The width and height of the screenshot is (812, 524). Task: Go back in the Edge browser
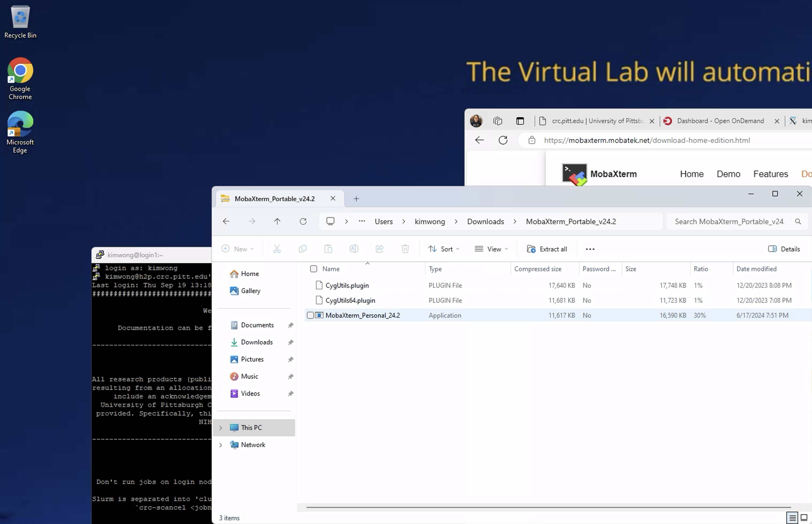[x=479, y=140]
